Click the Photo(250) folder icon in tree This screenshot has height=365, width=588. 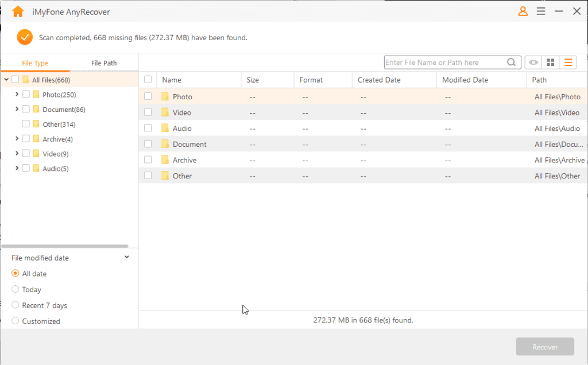(36, 94)
